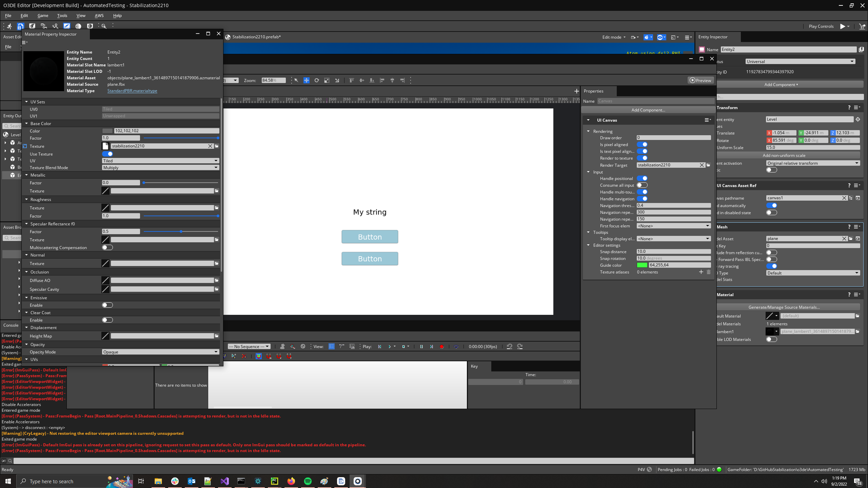Toggle Consume all input switch
The width and height of the screenshot is (868, 488).
click(x=642, y=185)
